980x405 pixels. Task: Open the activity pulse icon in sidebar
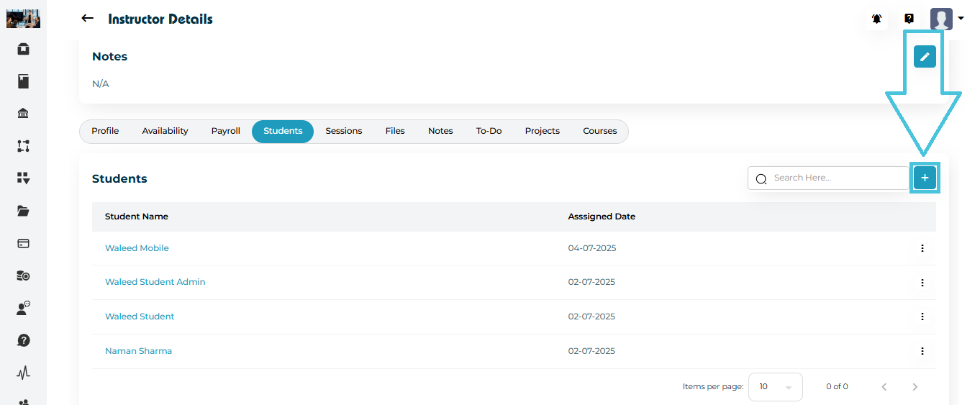pyautogui.click(x=23, y=373)
